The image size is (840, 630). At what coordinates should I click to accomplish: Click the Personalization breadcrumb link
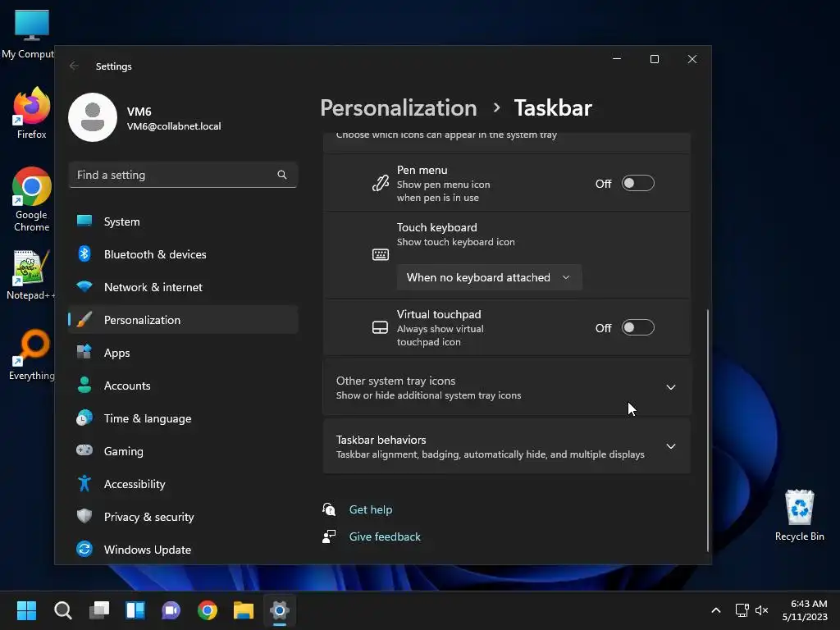point(398,108)
